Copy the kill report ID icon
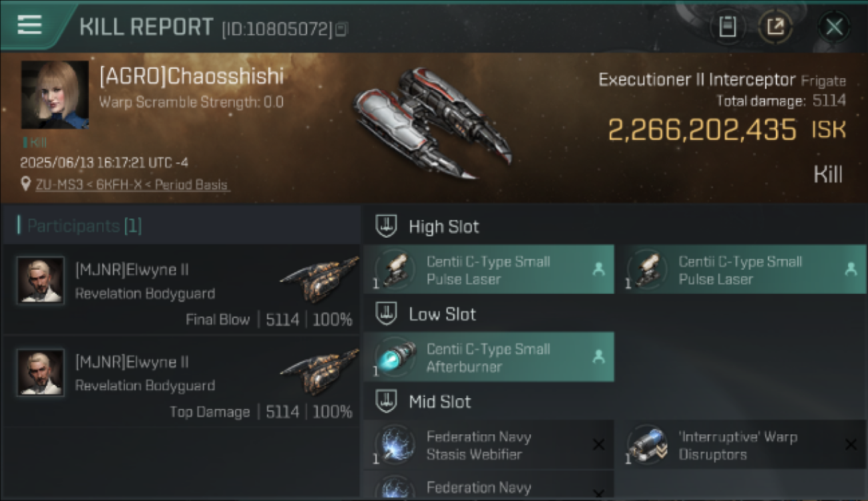Screen dimensions: 868x501 (341, 29)
